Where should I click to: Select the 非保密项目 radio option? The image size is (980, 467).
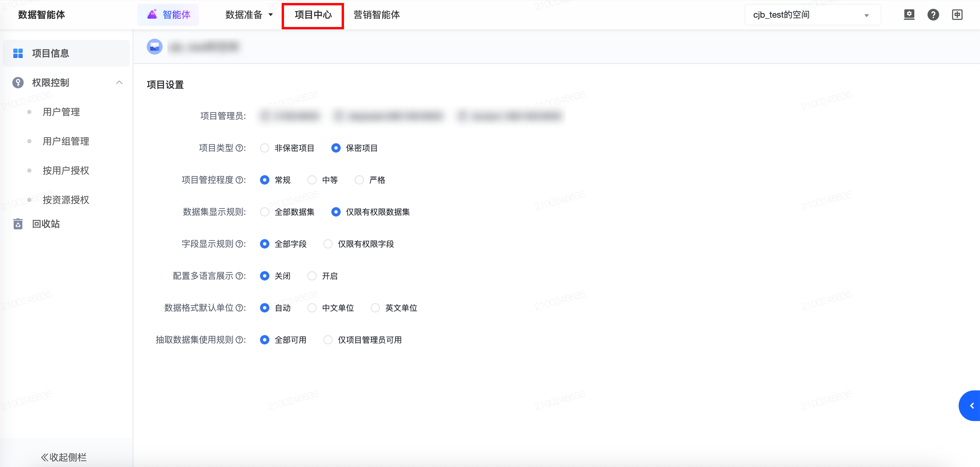point(265,148)
